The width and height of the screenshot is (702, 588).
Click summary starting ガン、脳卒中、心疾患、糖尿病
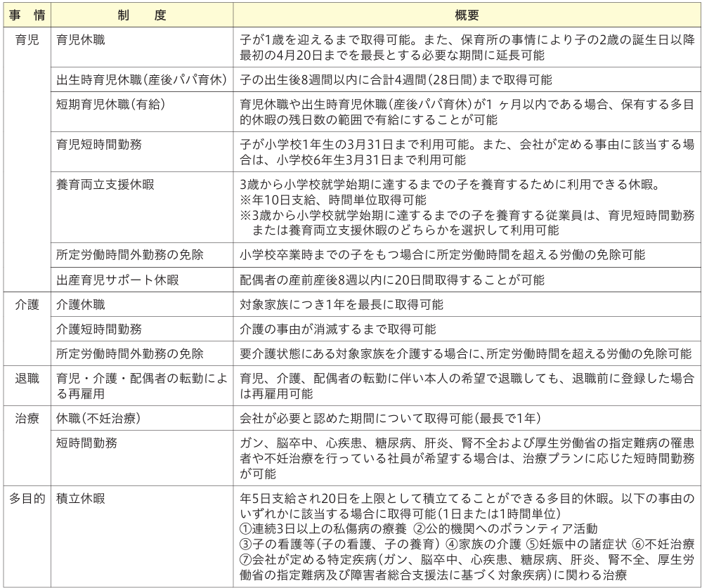pos(467,459)
